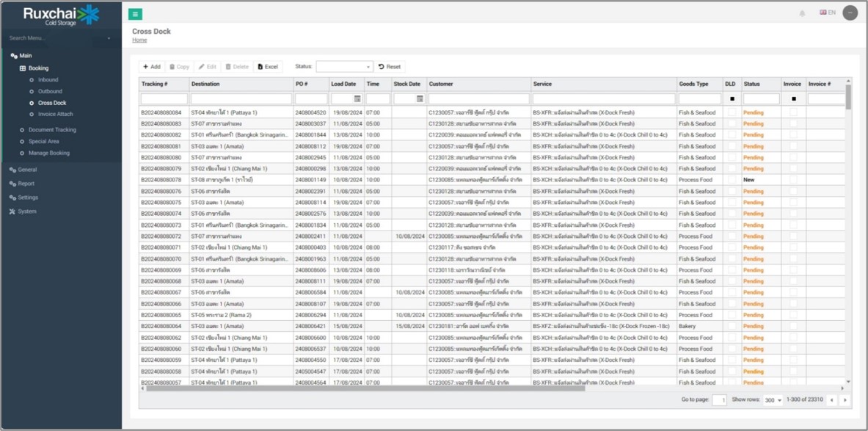The height and width of the screenshot is (431, 868).
Task: Open the Status filter dropdown
Action: pos(345,67)
